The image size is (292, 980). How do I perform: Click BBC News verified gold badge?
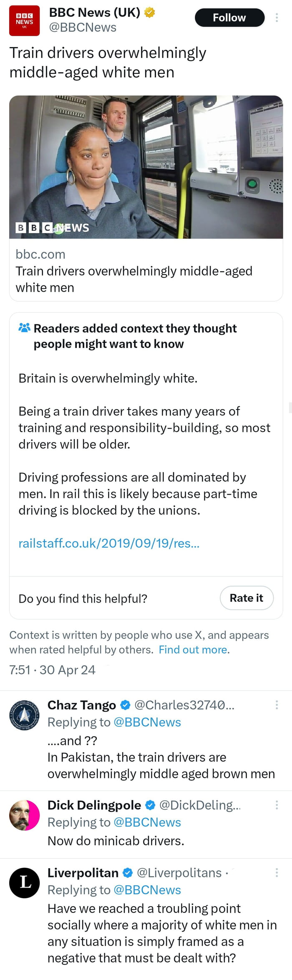pos(150,13)
